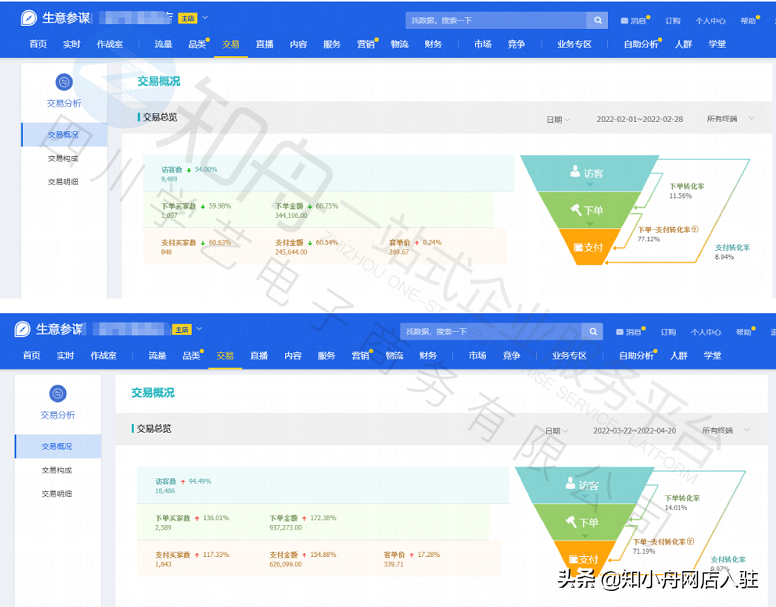
Task: Click the 交易分析 round icon in upper sidebar
Action: (x=64, y=82)
